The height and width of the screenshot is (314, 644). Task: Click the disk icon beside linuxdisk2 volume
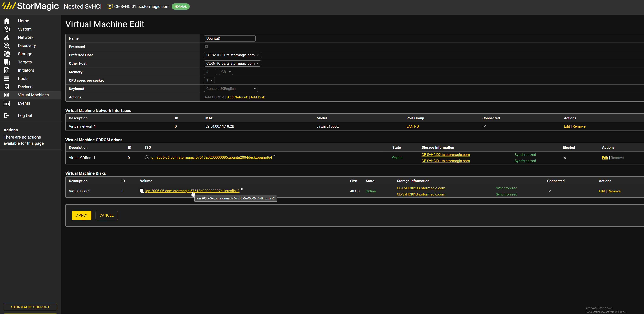tap(142, 191)
